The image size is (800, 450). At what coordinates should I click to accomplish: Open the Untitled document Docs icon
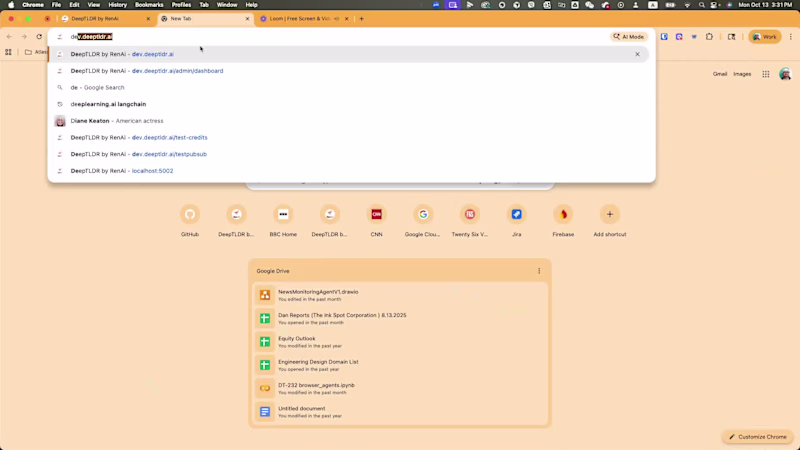click(265, 412)
